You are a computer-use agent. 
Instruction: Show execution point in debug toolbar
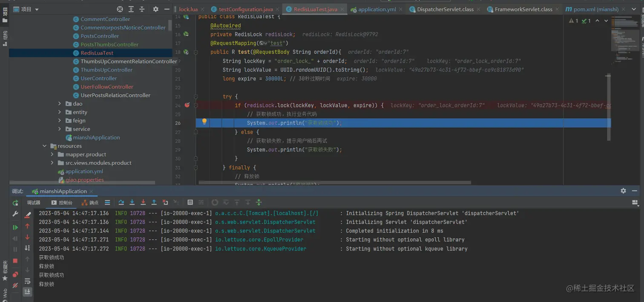click(107, 203)
